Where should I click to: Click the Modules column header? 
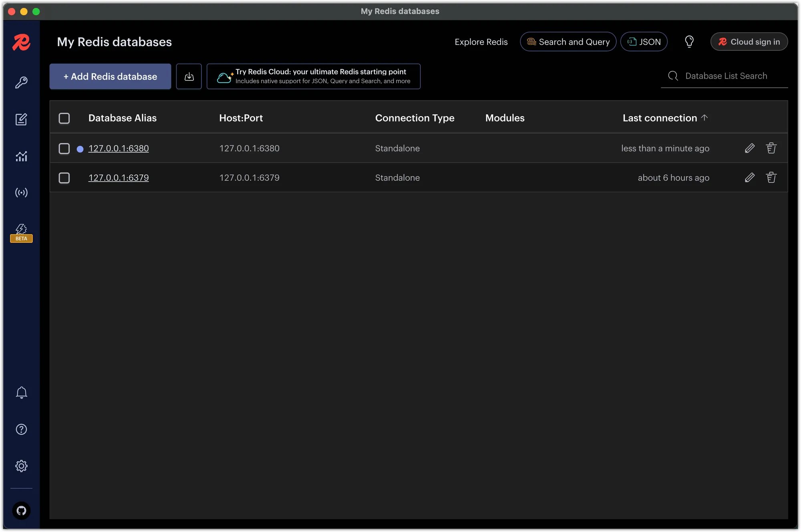click(505, 118)
